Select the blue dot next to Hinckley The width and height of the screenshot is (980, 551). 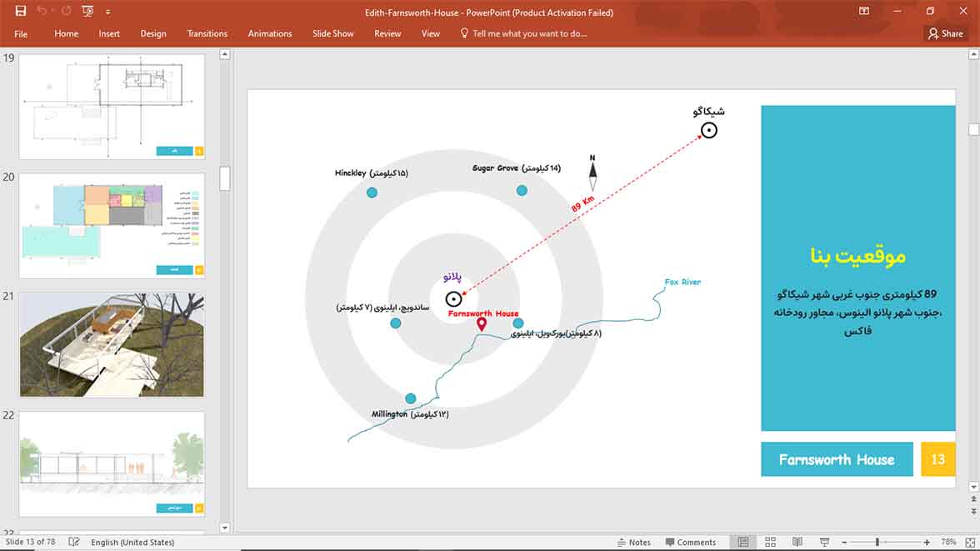pos(372,193)
